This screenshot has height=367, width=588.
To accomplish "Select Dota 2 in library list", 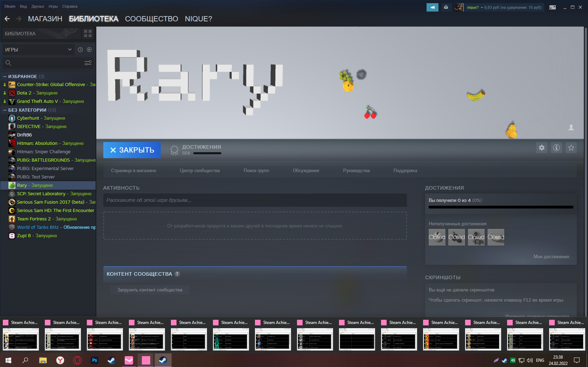I will tap(48, 93).
